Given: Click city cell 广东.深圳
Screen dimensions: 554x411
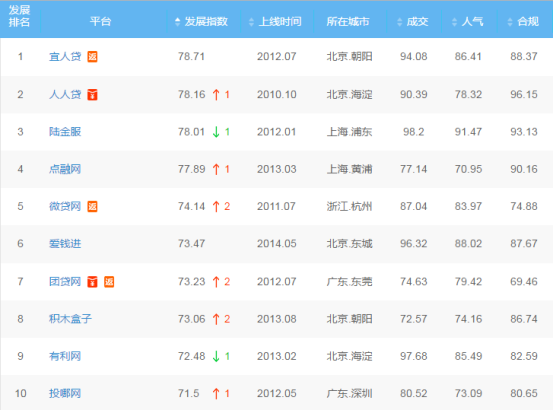Looking at the screenshot, I should [x=349, y=393].
